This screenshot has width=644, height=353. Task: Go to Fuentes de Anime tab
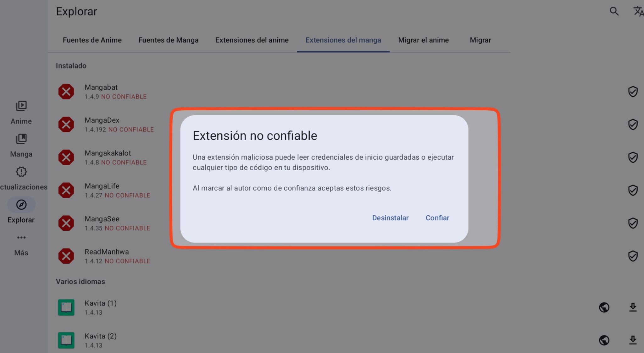pyautogui.click(x=92, y=40)
